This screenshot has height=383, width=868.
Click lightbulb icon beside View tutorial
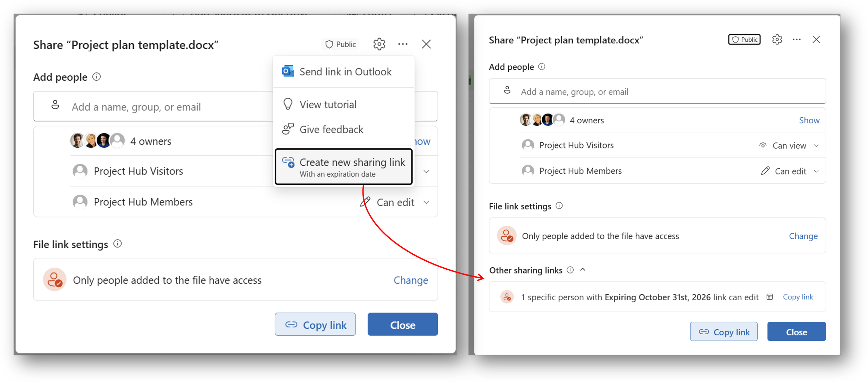(288, 104)
